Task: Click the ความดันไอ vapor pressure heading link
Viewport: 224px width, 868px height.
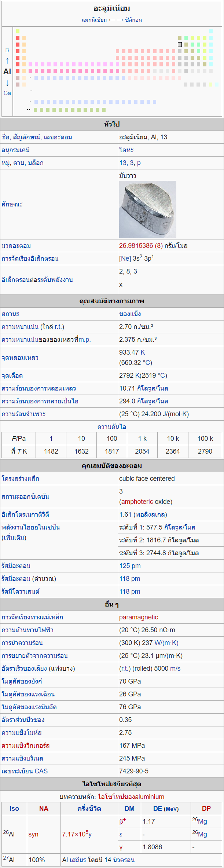Action: tap(112, 427)
